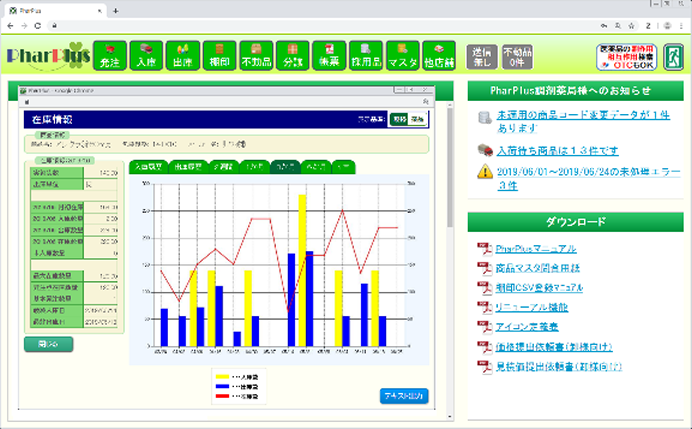Click the green exit door icon

point(673,57)
